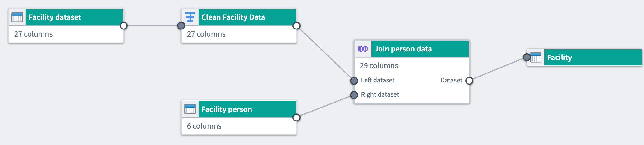Click the Right dataset input port

tap(354, 95)
